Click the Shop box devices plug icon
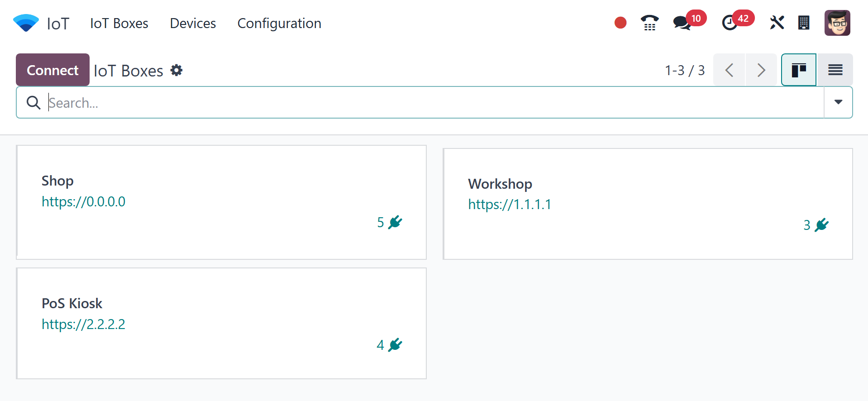Screen dimensions: 868x401 395,222
